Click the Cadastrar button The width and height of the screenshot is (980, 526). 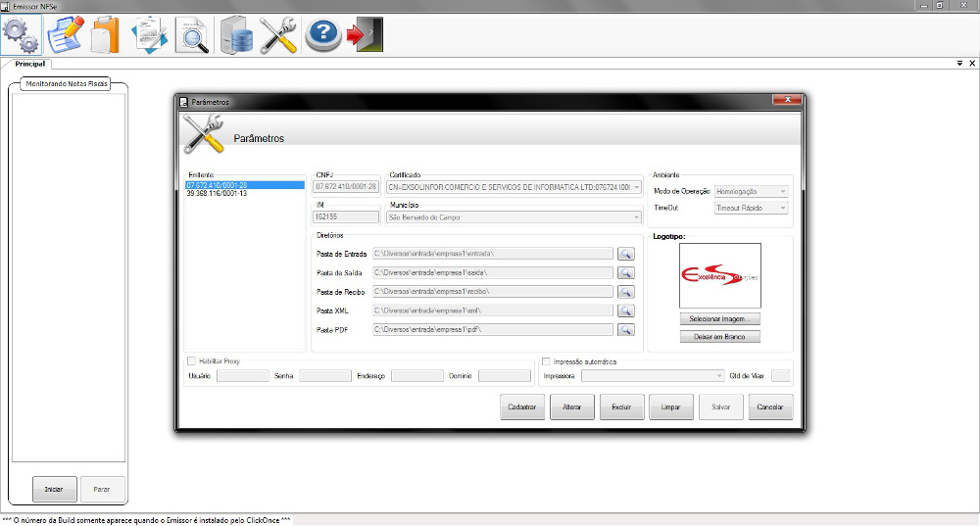click(522, 406)
